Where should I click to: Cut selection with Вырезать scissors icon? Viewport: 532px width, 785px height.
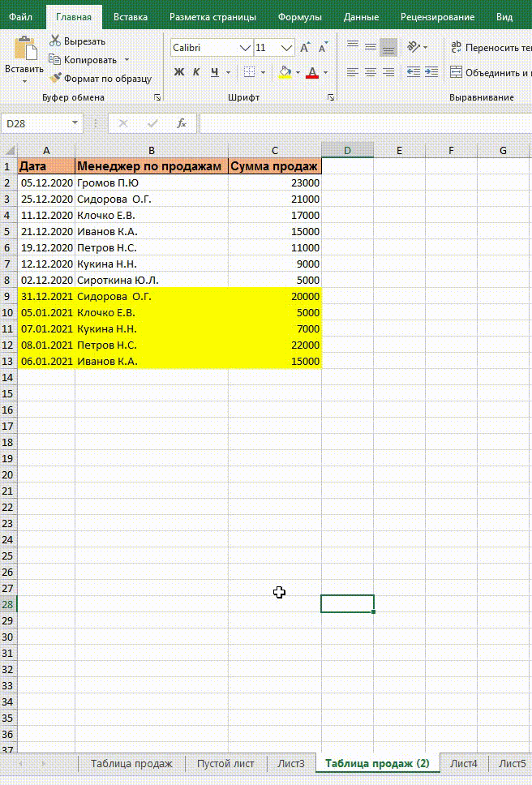(x=55, y=41)
